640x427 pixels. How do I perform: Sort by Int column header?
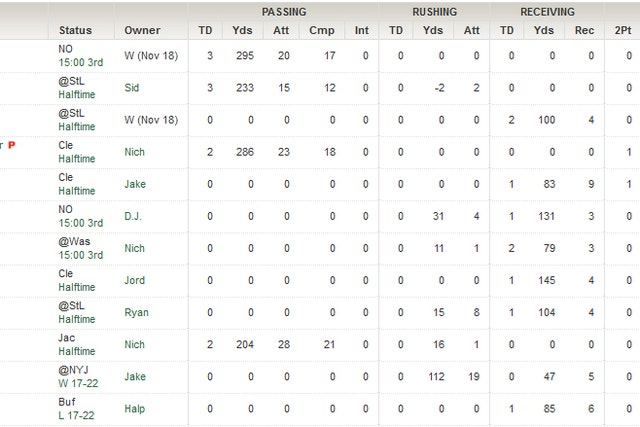(x=362, y=30)
